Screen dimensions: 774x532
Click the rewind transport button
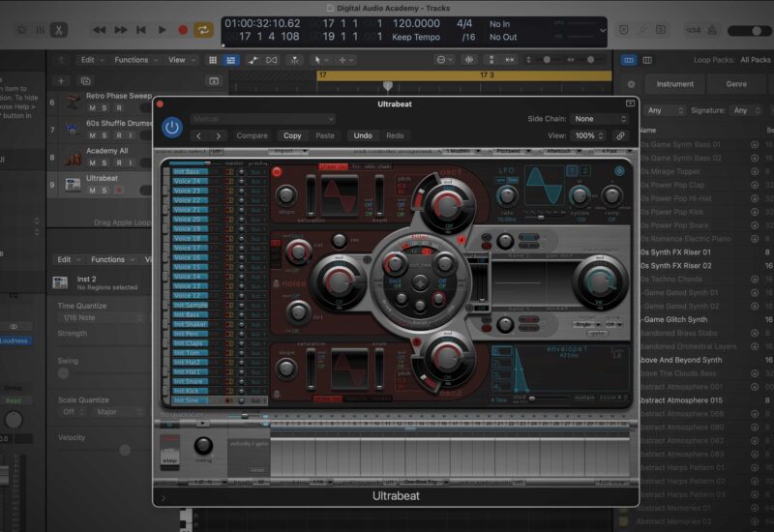point(100,30)
